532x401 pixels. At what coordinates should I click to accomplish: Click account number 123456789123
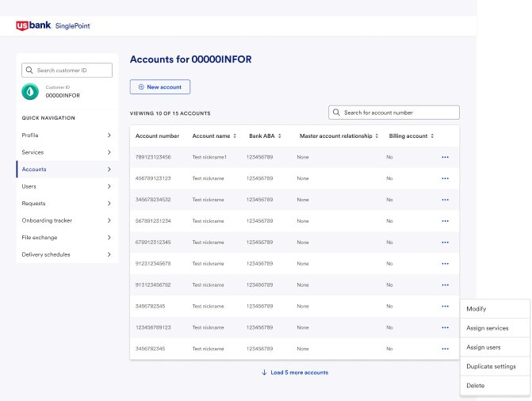pyautogui.click(x=153, y=327)
